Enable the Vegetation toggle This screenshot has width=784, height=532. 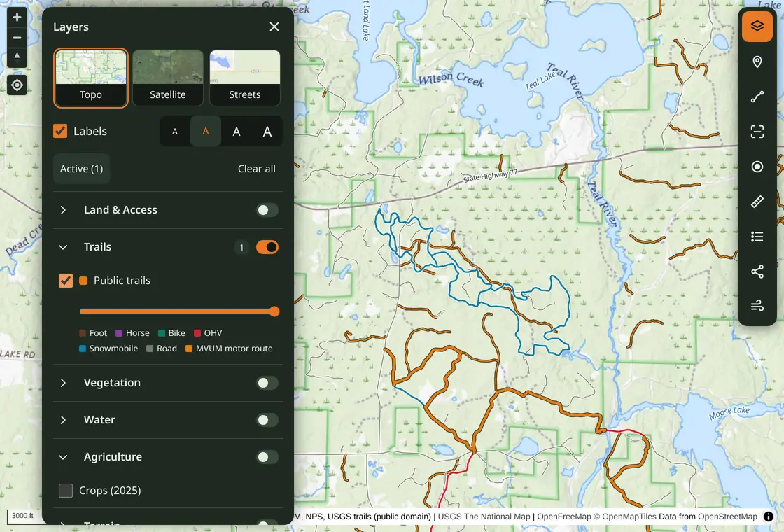tap(267, 383)
